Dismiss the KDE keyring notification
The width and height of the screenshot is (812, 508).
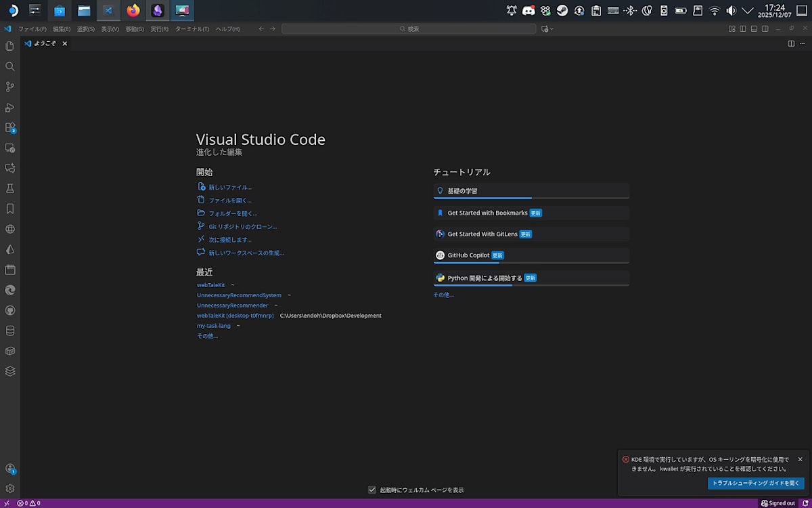(800, 459)
